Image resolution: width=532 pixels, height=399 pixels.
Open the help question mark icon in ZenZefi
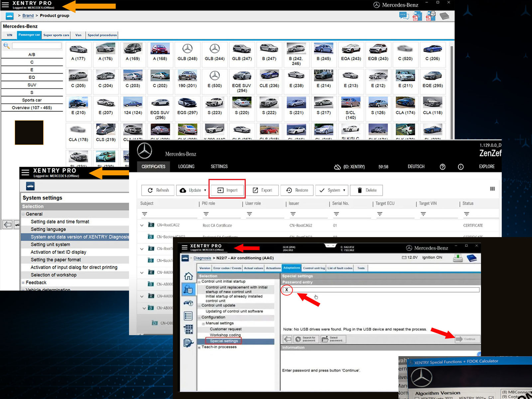(442, 167)
